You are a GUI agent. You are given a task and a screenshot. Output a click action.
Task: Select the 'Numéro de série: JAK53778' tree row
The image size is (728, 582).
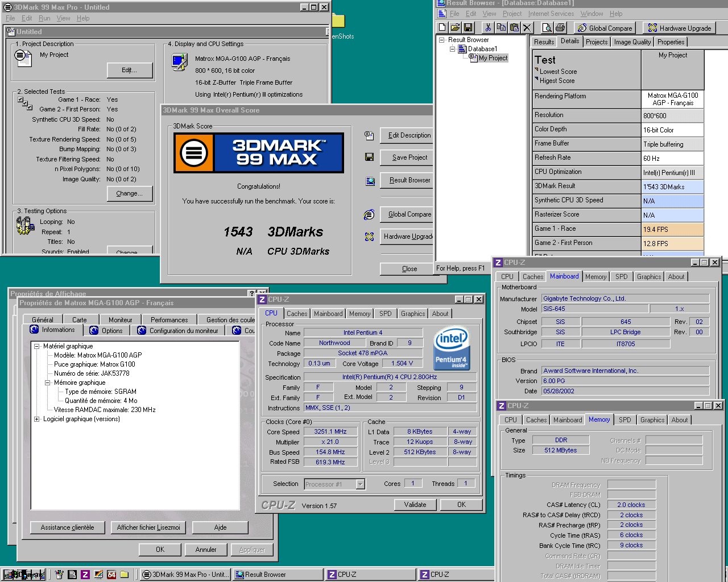[92, 373]
